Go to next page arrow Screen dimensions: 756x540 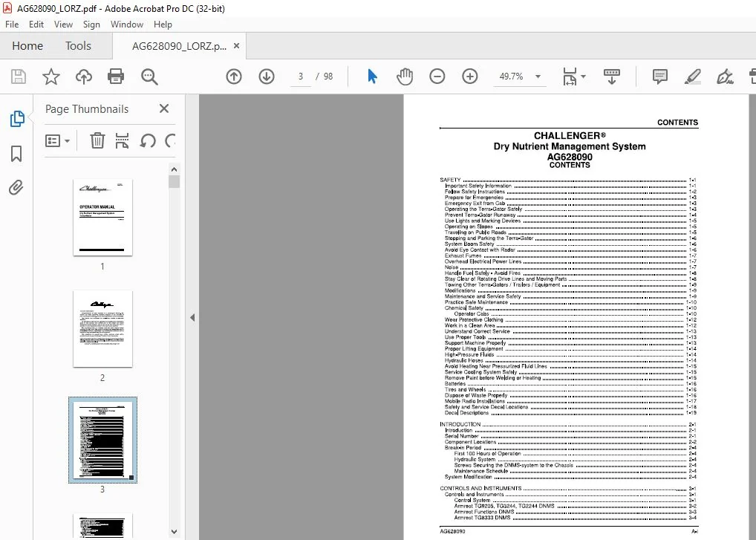click(267, 77)
